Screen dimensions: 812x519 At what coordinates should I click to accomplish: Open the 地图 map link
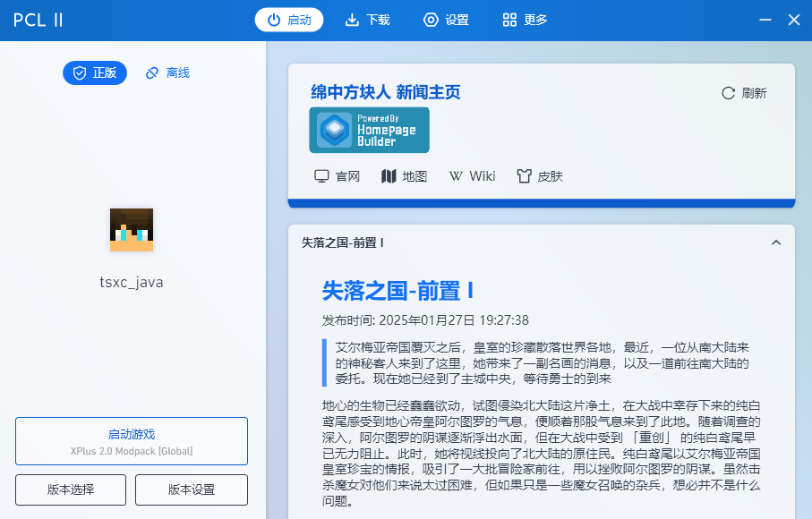pyautogui.click(x=404, y=176)
